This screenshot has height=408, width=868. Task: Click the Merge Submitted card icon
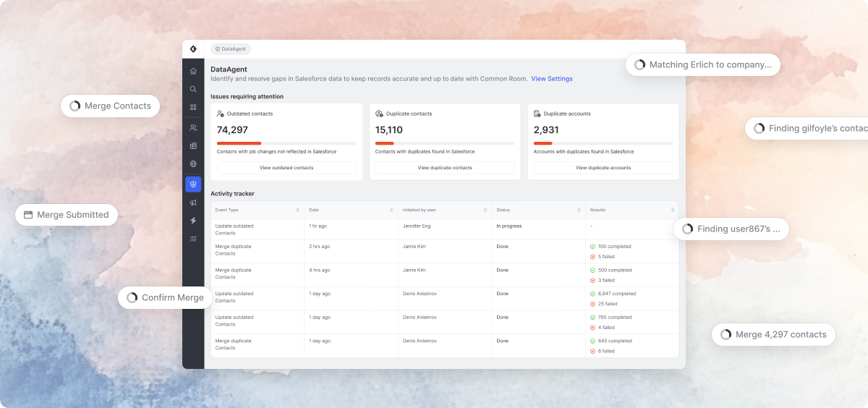click(x=28, y=215)
